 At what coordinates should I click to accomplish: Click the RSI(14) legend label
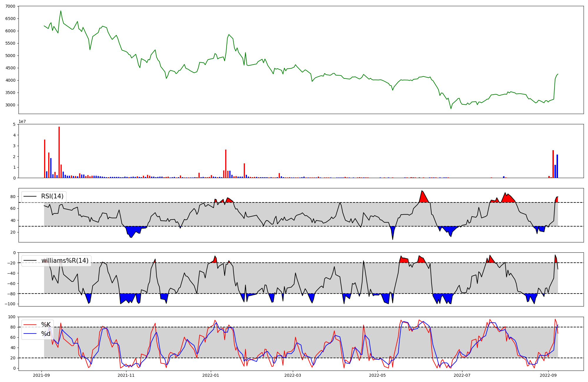point(52,196)
